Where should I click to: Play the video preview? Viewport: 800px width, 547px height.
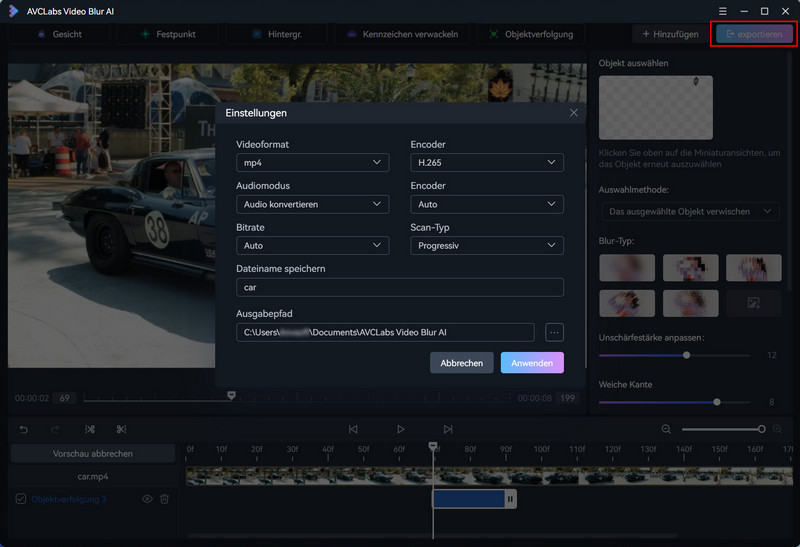401,429
